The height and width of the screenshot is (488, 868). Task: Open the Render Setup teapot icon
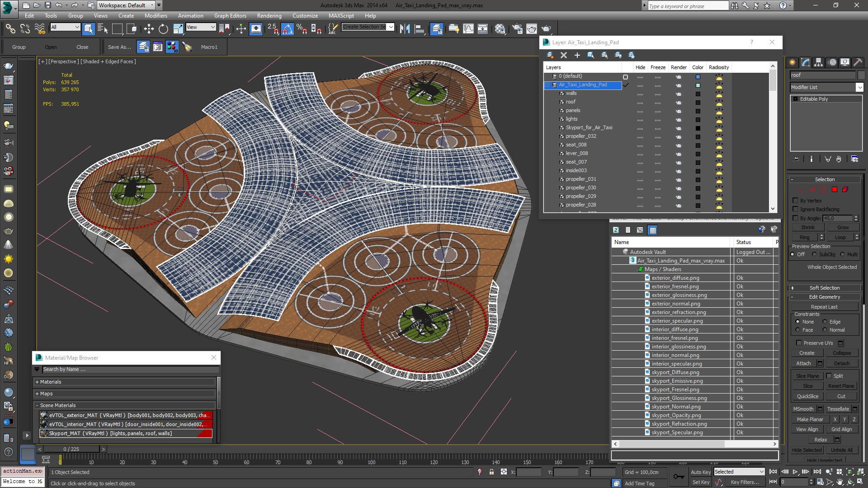tap(517, 29)
